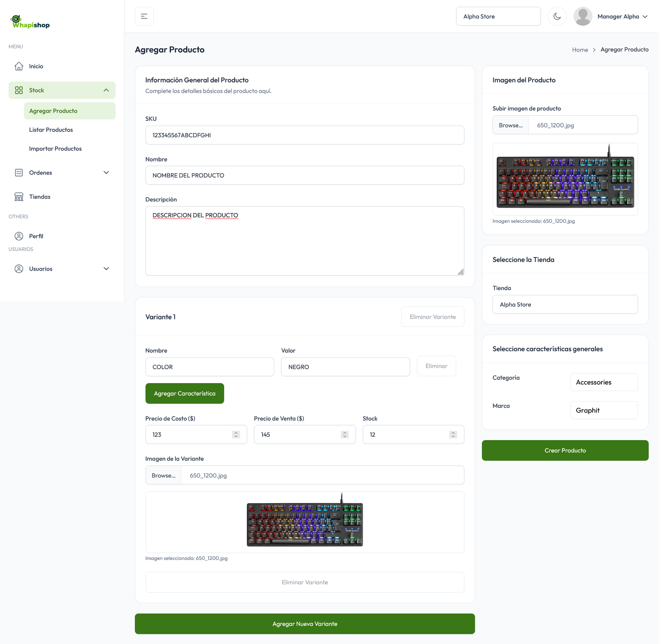Collapse the Stock menu chevron
The height and width of the screenshot is (644, 659).
click(x=106, y=90)
